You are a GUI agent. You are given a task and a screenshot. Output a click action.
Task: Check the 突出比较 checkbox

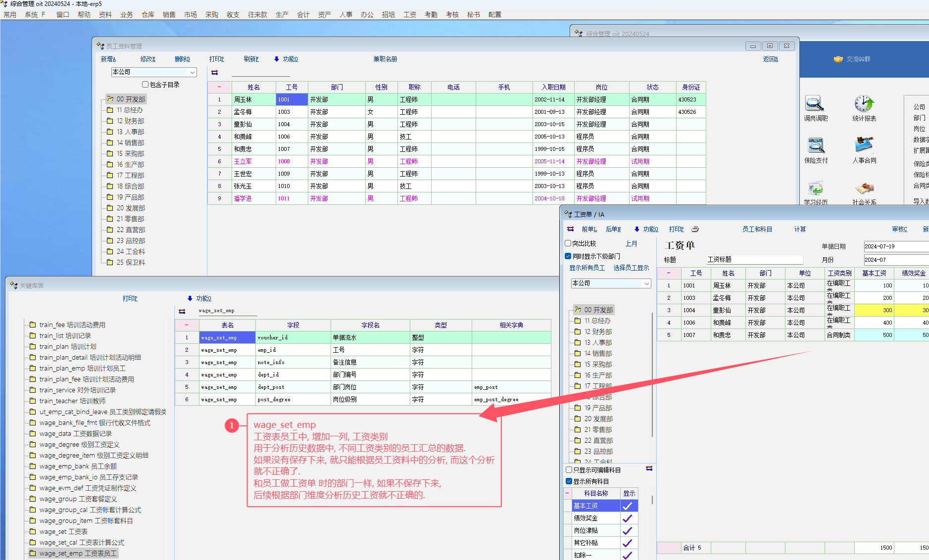[568, 243]
